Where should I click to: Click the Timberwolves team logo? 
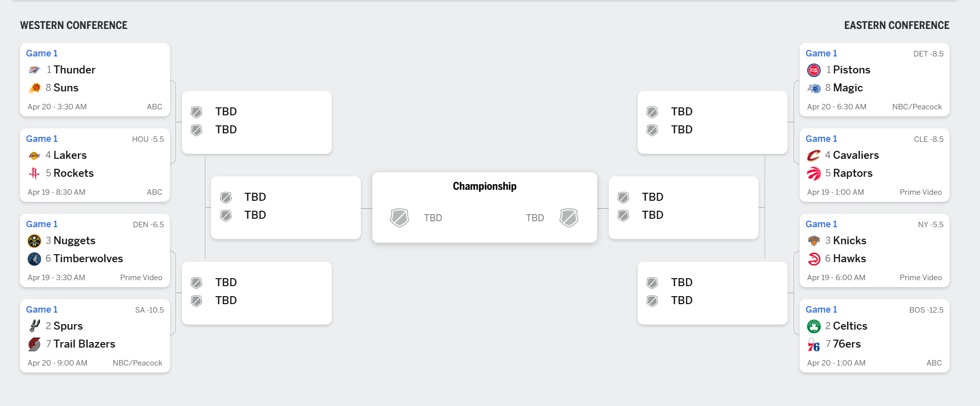[34, 259]
